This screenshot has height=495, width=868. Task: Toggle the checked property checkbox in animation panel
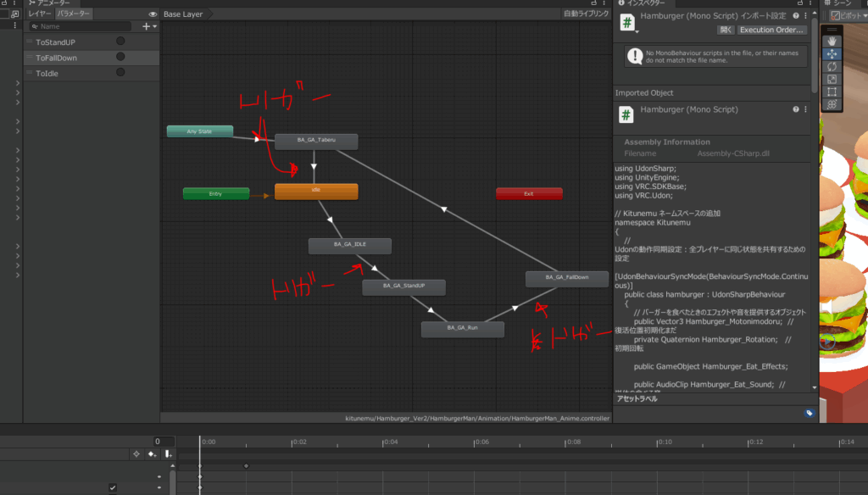113,487
